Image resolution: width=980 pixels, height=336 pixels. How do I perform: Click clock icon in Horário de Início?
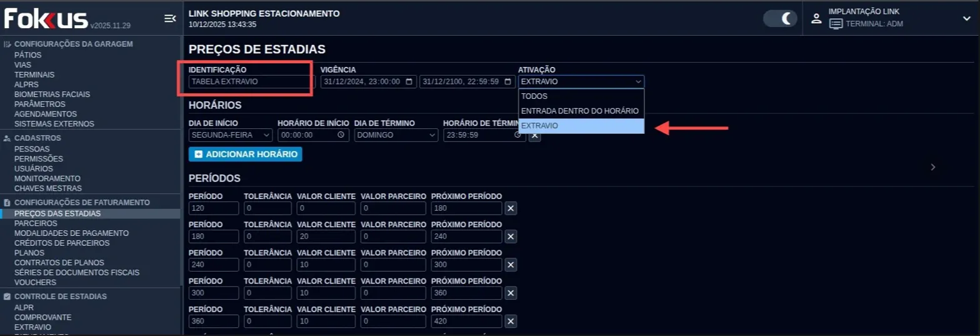(341, 135)
